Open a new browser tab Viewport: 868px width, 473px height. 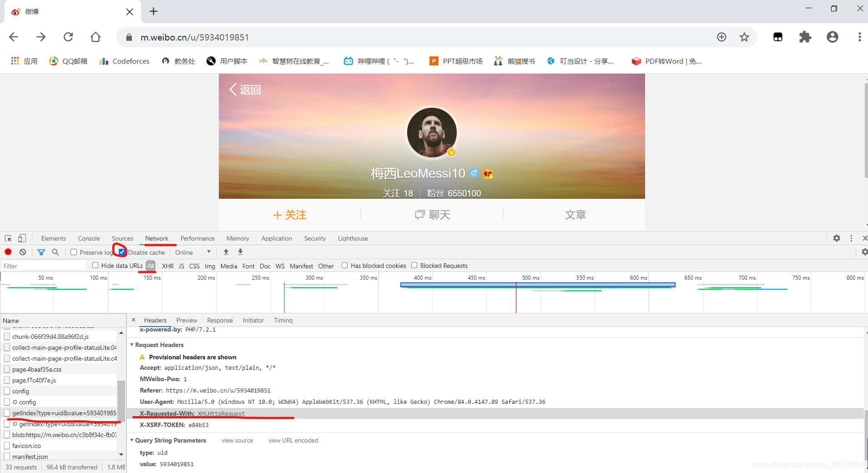click(x=153, y=11)
